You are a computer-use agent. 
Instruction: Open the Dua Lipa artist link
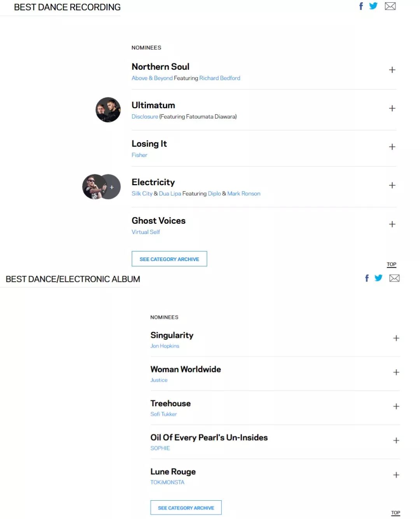click(x=170, y=193)
